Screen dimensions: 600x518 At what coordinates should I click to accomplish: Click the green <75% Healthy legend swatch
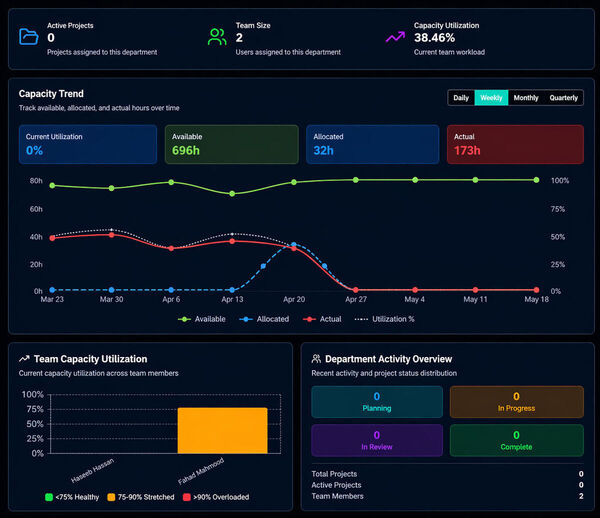pyautogui.click(x=49, y=497)
